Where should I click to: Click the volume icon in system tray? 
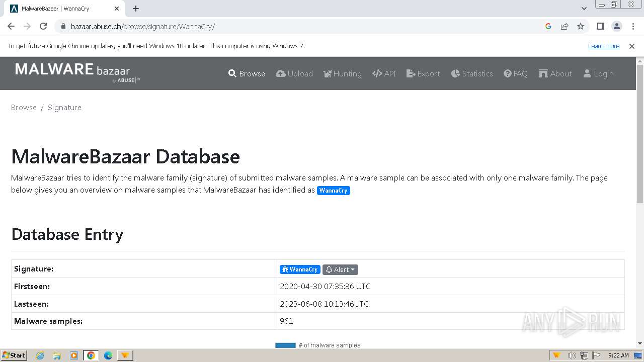[572, 355]
